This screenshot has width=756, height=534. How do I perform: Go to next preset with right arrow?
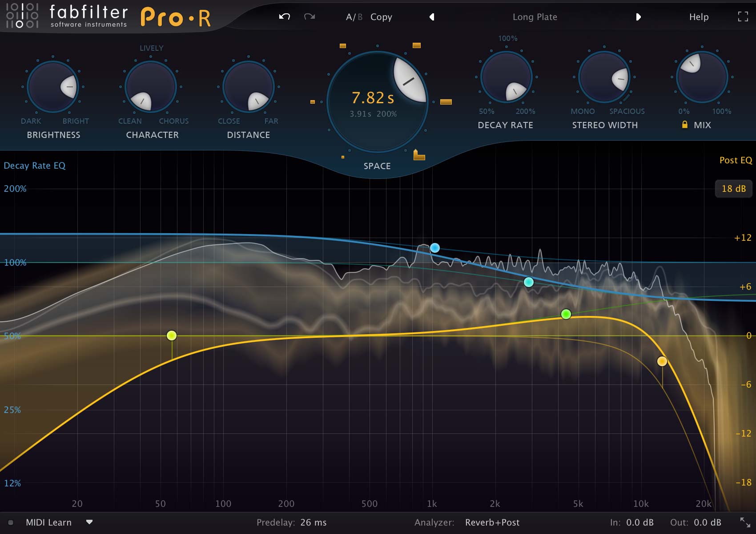[x=638, y=17]
